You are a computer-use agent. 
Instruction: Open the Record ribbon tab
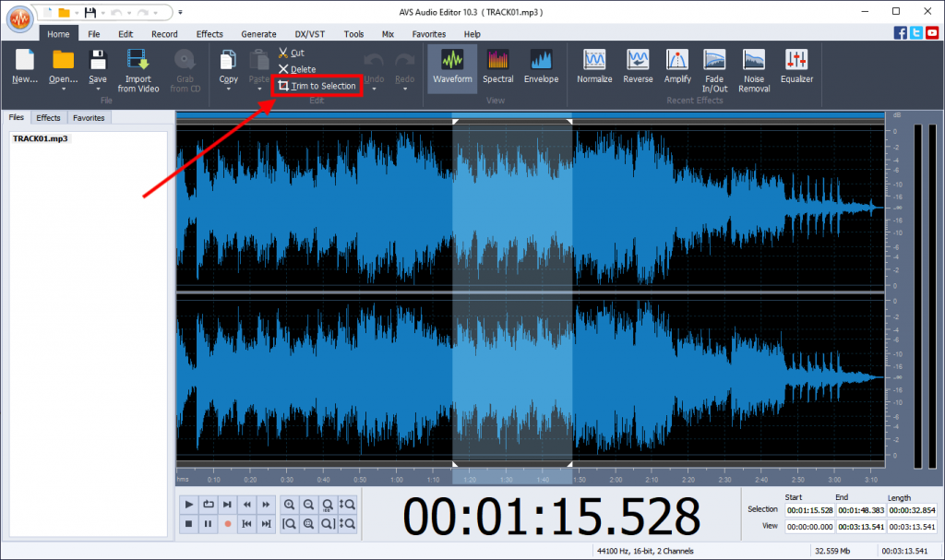click(164, 34)
